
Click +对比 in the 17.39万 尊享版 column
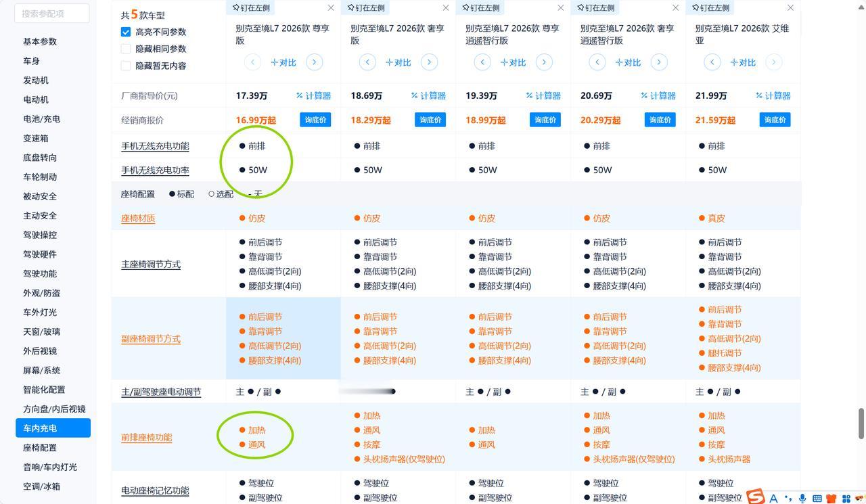click(283, 62)
